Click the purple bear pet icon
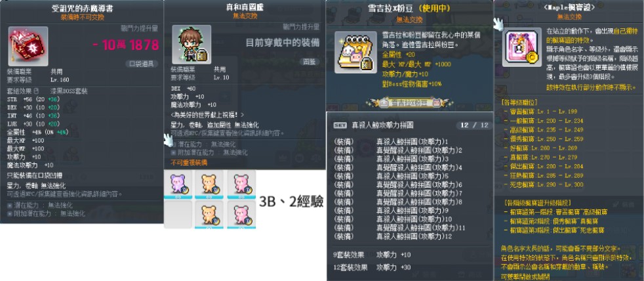Image resolution: width=644 pixels, height=281 pixels. click(178, 184)
